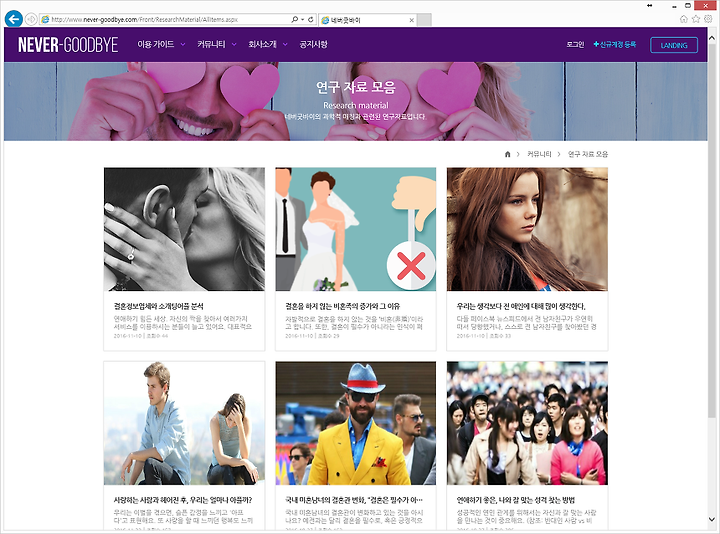
Task: Open article 연애하기 좋은, 나와 잘 맞는 성격 찾는 방법
Action: (516, 500)
